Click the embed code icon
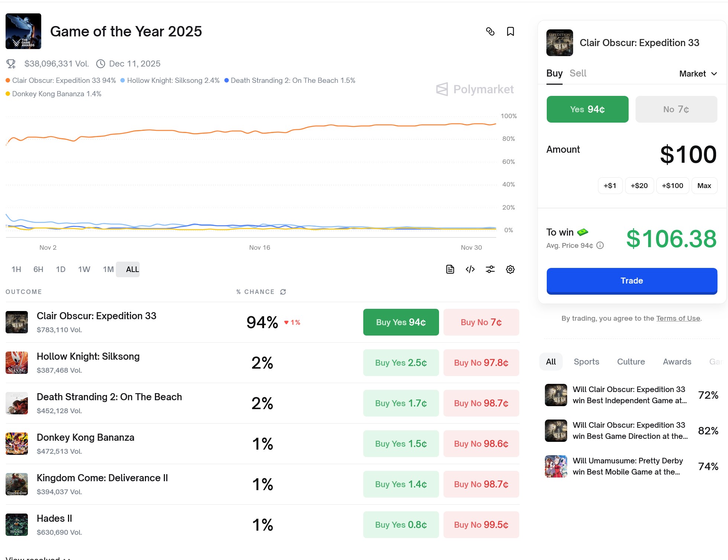The image size is (728, 560). [x=470, y=269]
